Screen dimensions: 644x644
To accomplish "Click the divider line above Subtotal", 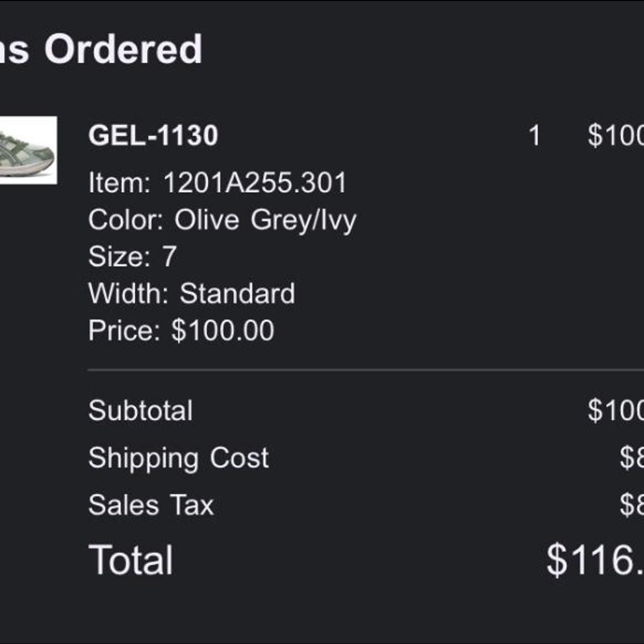I will pyautogui.click(x=352, y=370).
